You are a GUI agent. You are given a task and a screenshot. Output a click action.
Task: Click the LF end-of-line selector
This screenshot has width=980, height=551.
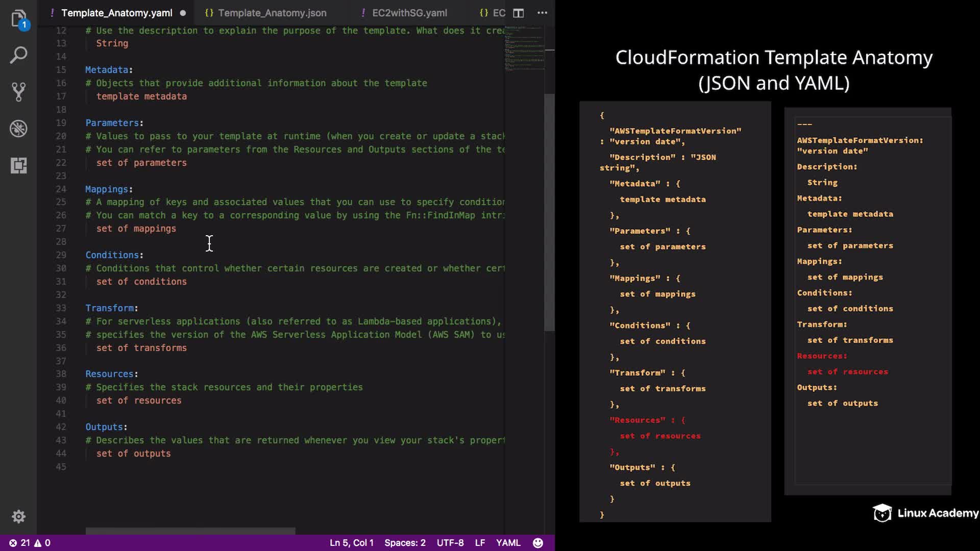tap(480, 543)
